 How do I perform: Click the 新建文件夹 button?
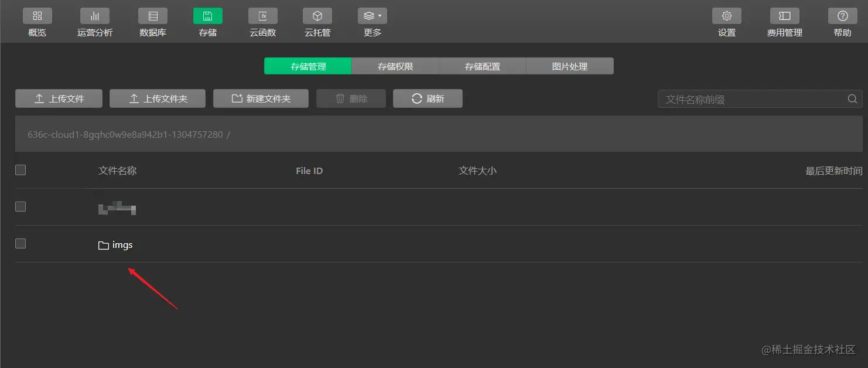[261, 98]
